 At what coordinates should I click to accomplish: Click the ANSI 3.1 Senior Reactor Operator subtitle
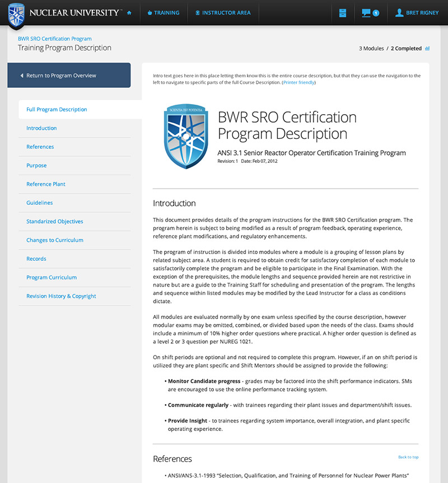(311, 153)
